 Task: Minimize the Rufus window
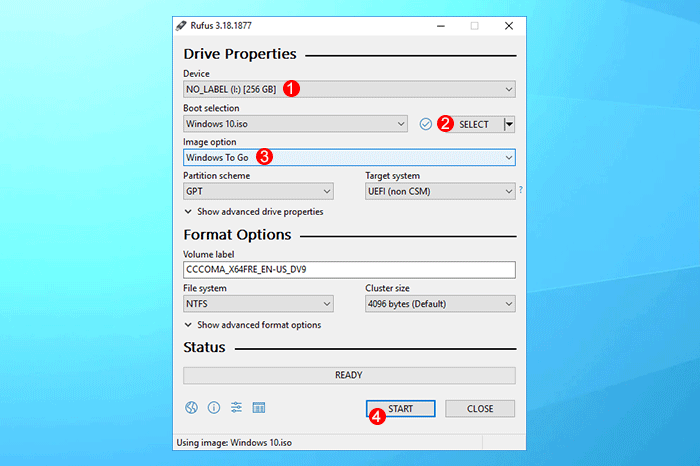coord(441,26)
